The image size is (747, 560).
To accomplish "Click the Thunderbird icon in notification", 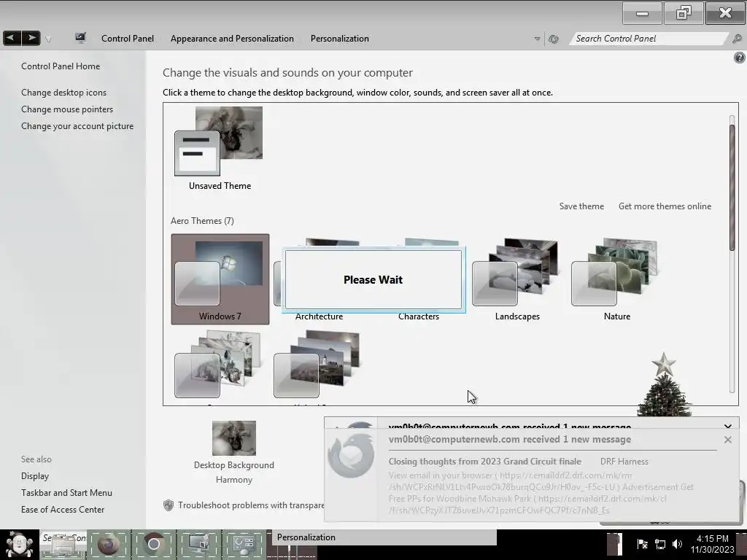I will click(x=351, y=456).
